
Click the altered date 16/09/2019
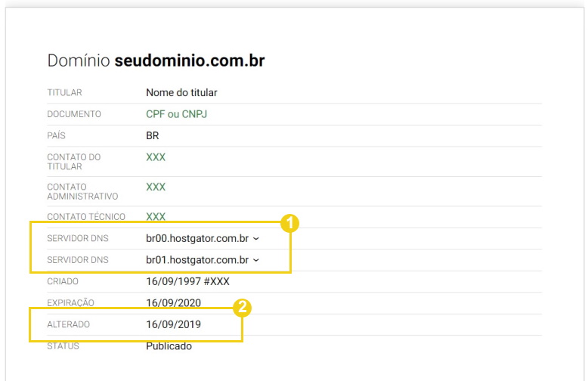(173, 324)
